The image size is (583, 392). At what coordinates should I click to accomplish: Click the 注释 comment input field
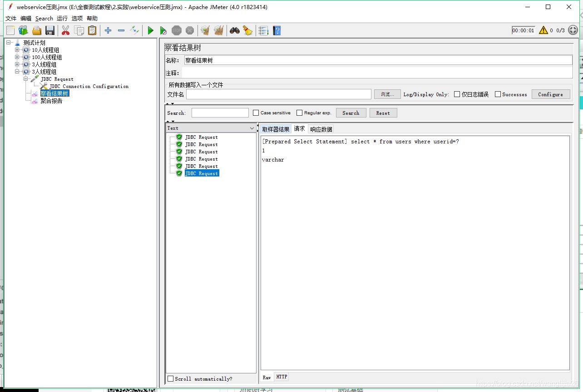pos(377,73)
